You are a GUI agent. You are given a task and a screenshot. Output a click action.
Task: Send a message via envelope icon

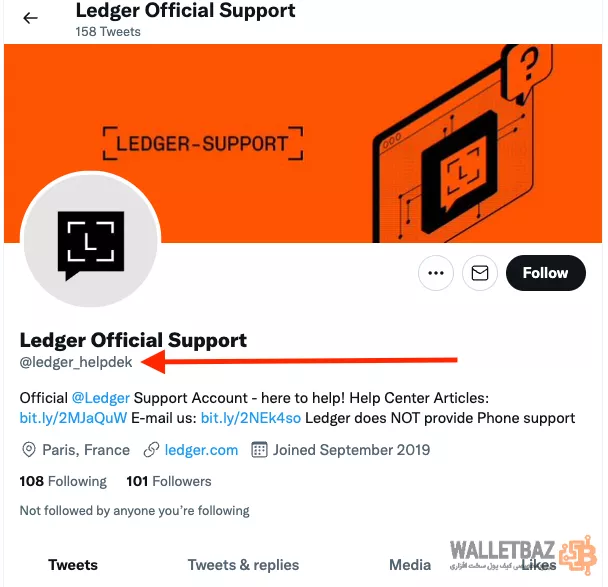[x=480, y=273]
